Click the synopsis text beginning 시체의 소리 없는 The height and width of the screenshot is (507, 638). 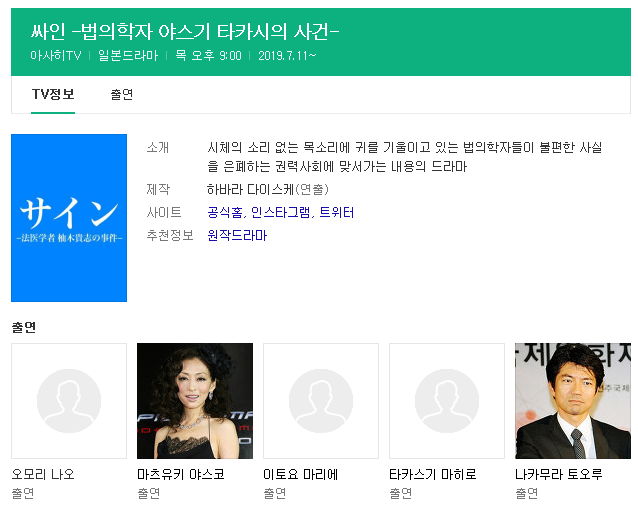[404, 157]
